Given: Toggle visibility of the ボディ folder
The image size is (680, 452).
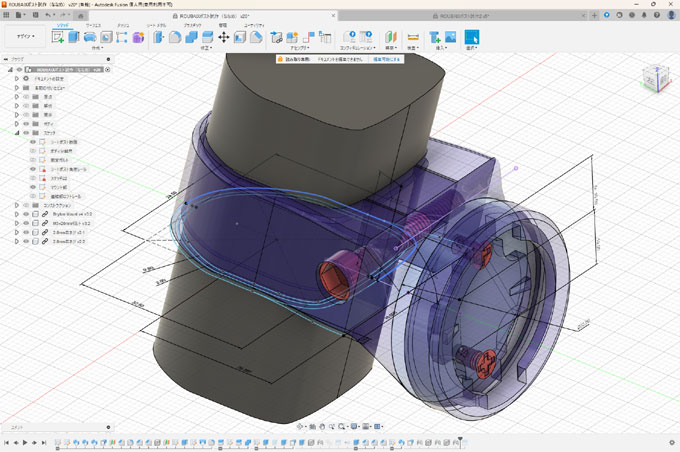Looking at the screenshot, I should coord(27,123).
